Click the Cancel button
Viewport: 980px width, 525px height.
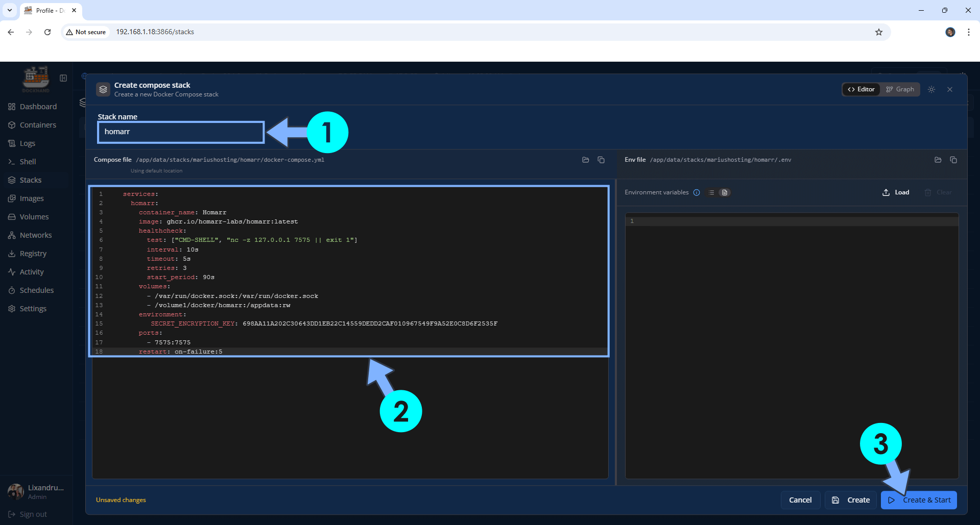tap(800, 500)
